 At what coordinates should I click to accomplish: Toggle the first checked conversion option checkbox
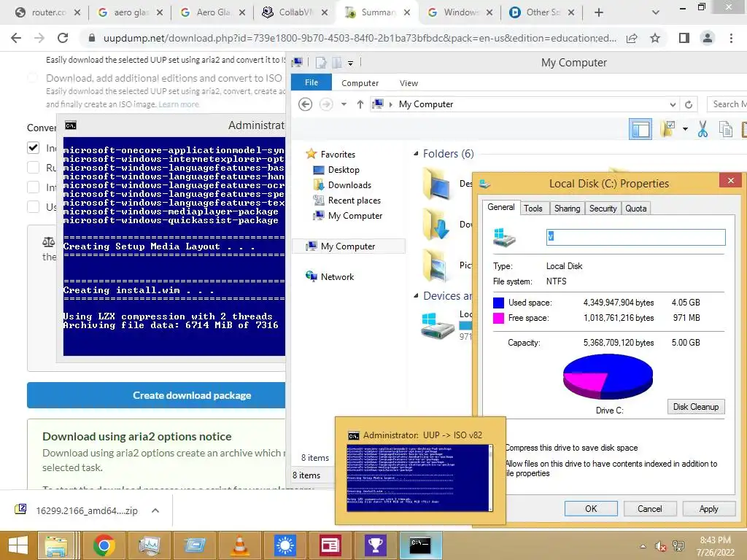click(33, 147)
